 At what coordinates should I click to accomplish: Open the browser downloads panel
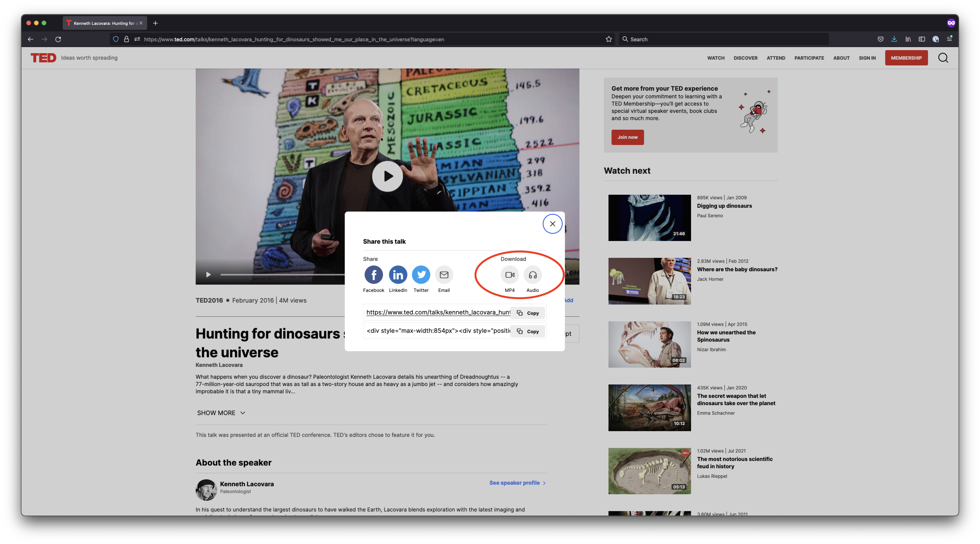[x=894, y=39]
